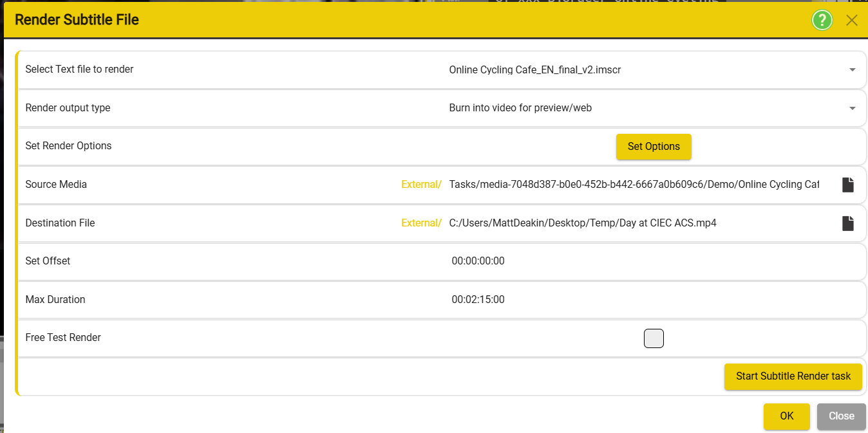Browse for Destination File icon
This screenshot has height=433, width=868.
pyautogui.click(x=848, y=223)
